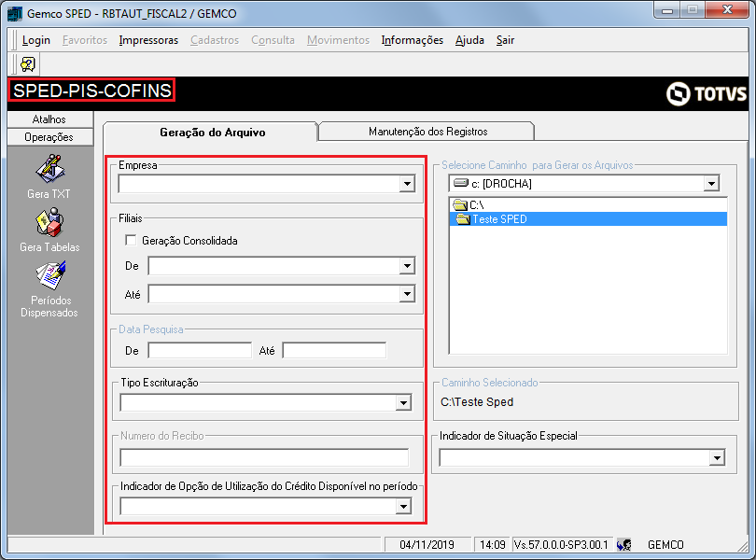This screenshot has width=756, height=560.
Task: Select the C:\ folder row
Action: pos(588,205)
